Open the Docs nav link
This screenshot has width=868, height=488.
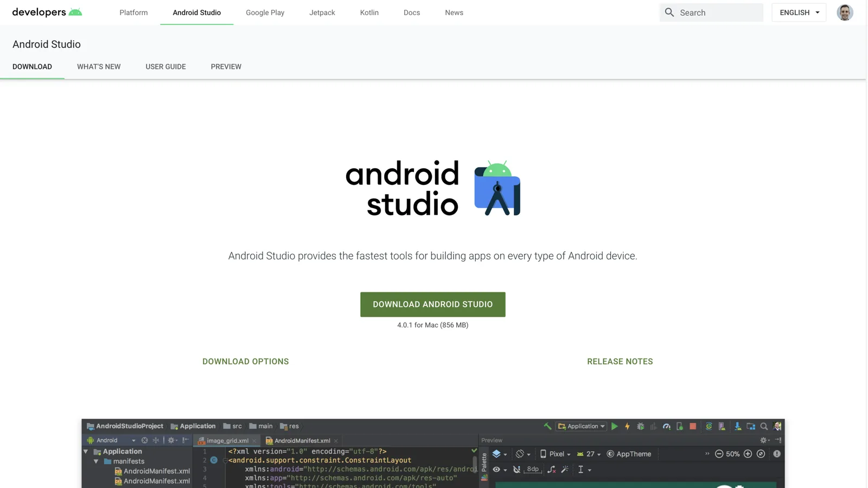[412, 12]
